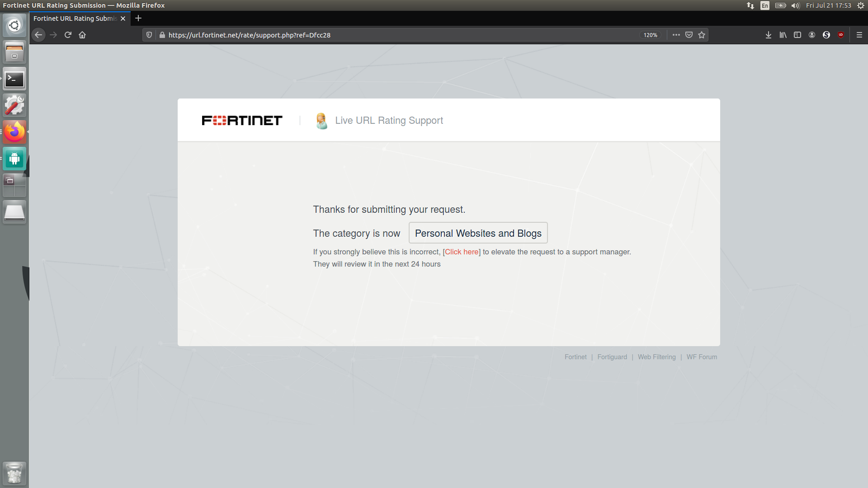Save page to Pocket
The height and width of the screenshot is (488, 868).
click(689, 35)
